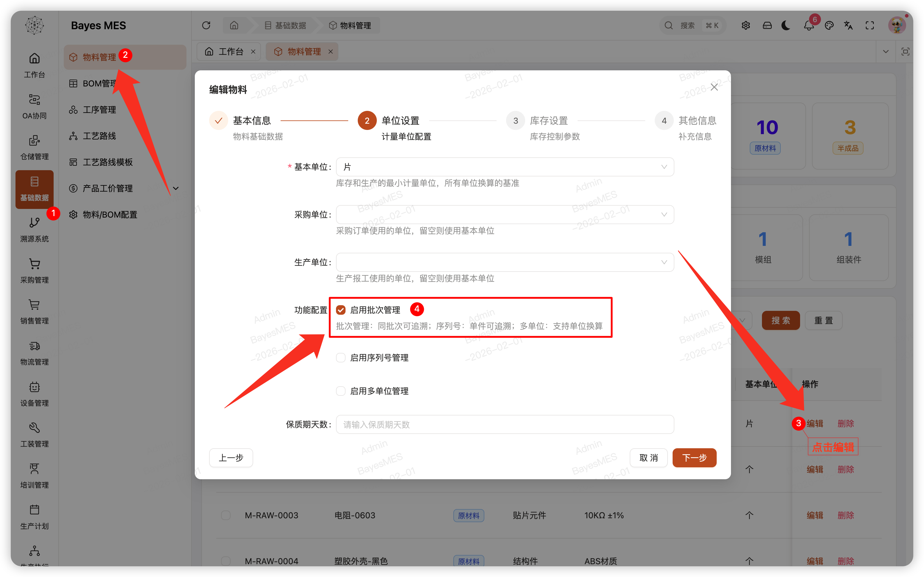Click the language switcher icon

click(848, 25)
